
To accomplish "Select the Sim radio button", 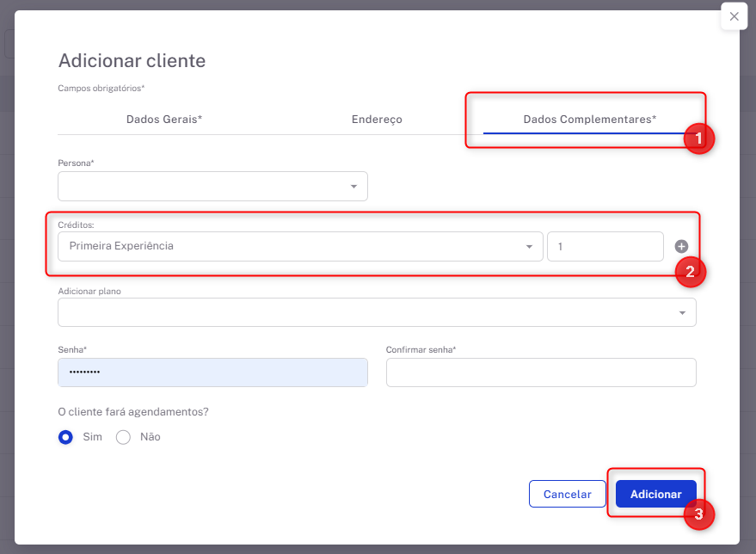I will pos(65,437).
